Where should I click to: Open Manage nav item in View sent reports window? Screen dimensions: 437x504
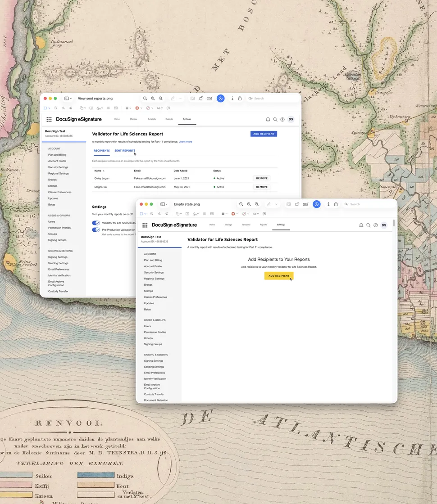pos(133,119)
